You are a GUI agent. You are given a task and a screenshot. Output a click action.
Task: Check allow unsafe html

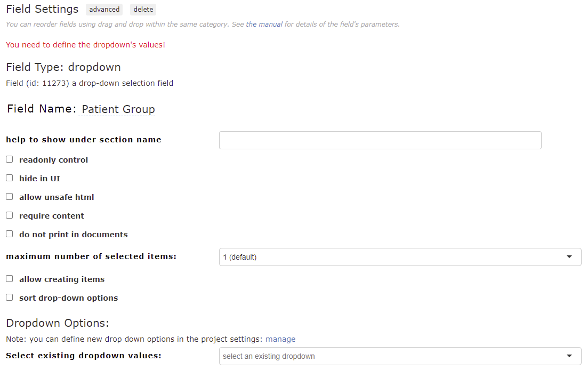tap(10, 197)
